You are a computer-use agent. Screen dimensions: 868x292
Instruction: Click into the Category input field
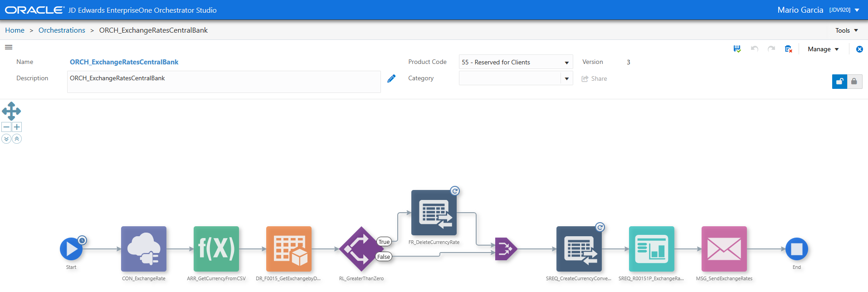tap(510, 78)
